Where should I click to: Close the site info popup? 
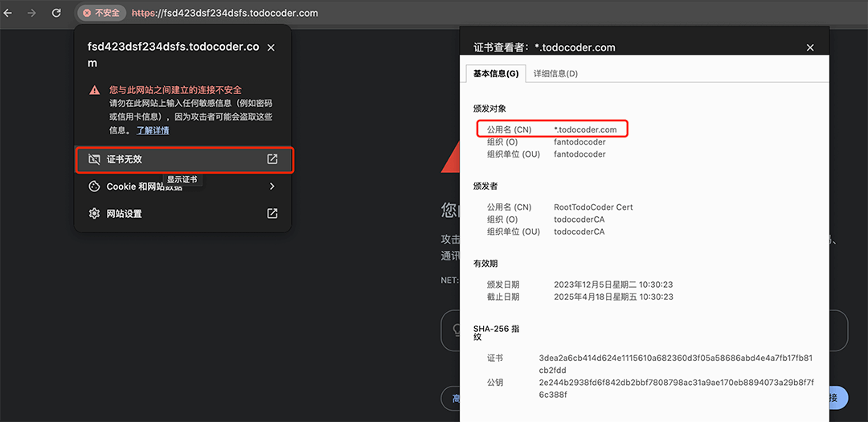(x=271, y=47)
